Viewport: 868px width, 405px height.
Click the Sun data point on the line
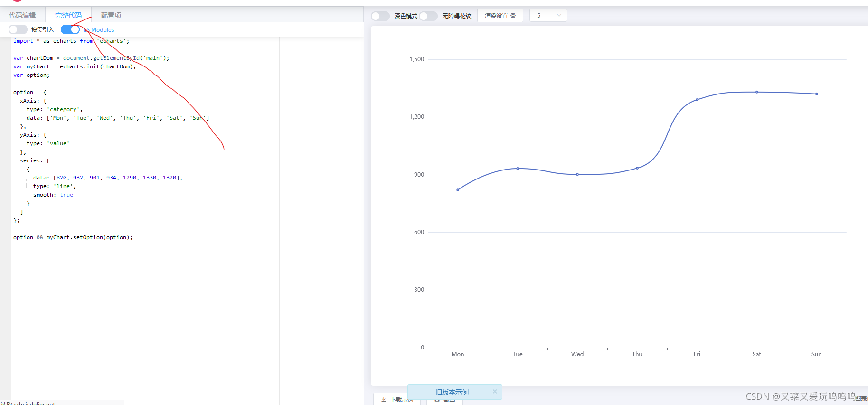pos(817,94)
